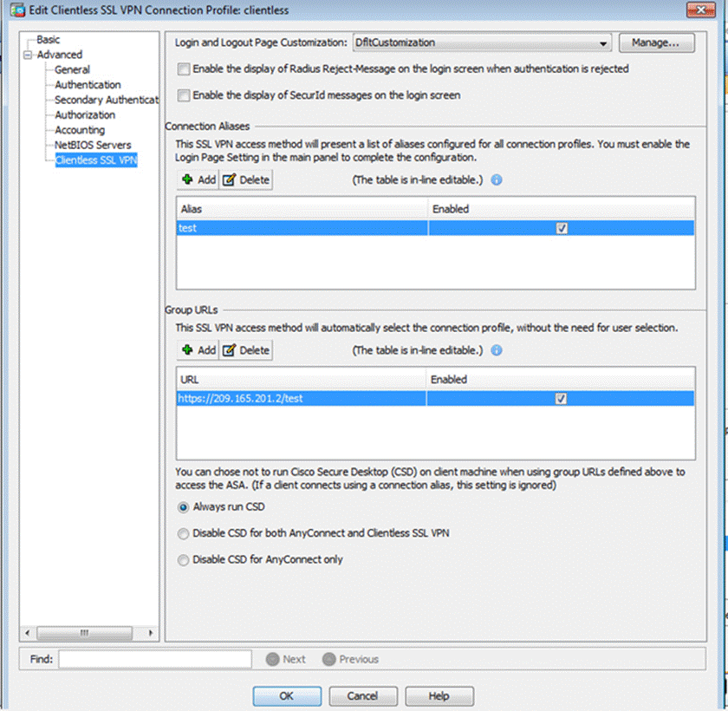Collapse the Advanced tree node
This screenshot has height=711, width=728.
(x=29, y=55)
